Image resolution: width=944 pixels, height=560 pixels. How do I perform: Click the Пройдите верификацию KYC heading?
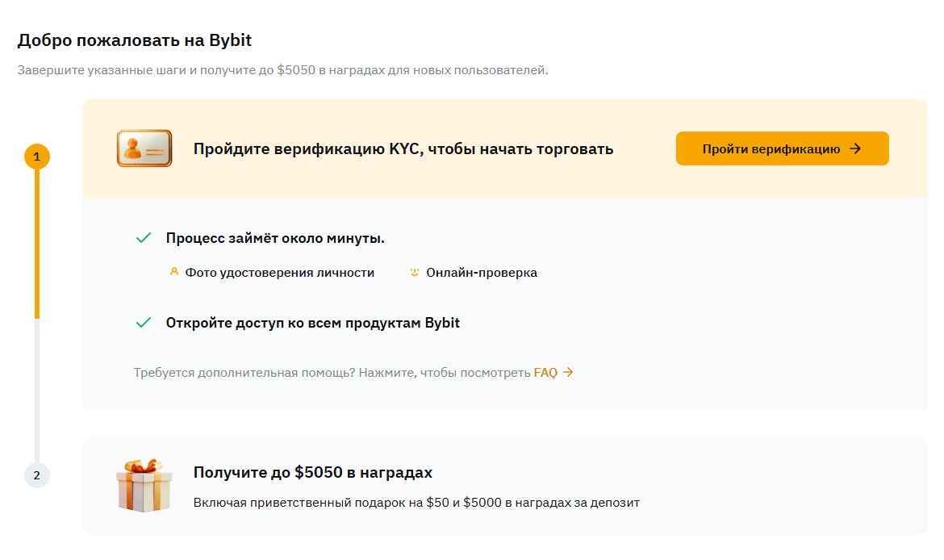click(x=403, y=148)
